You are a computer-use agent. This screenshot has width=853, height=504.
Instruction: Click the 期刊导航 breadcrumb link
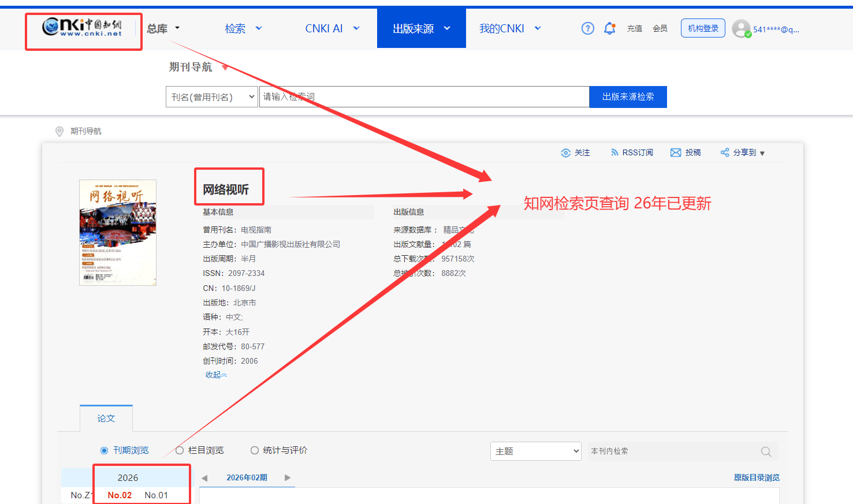(86, 132)
